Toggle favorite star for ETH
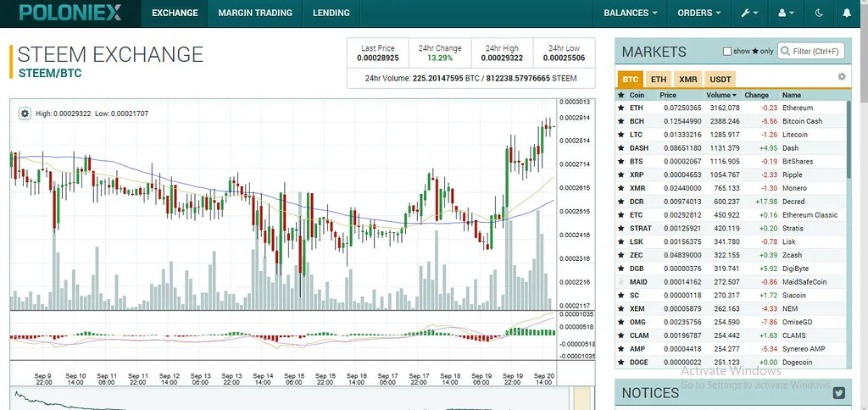The image size is (868, 410). click(x=620, y=108)
